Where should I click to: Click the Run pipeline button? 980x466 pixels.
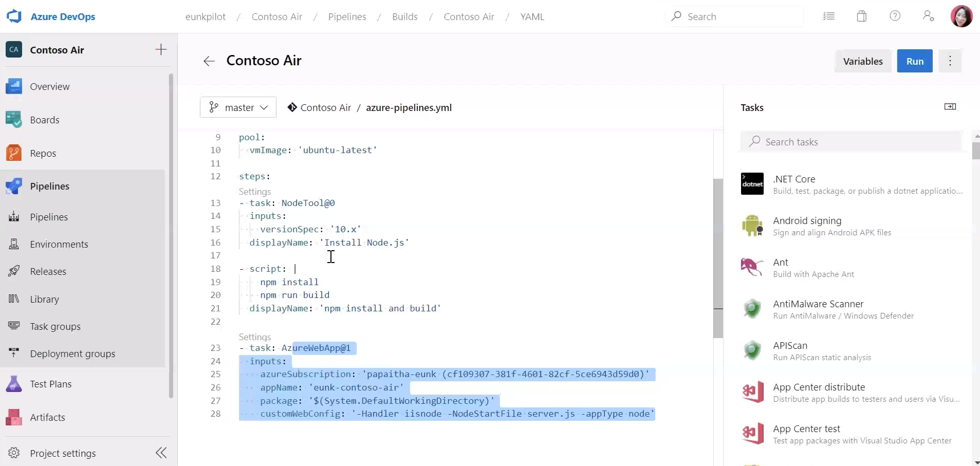915,61
